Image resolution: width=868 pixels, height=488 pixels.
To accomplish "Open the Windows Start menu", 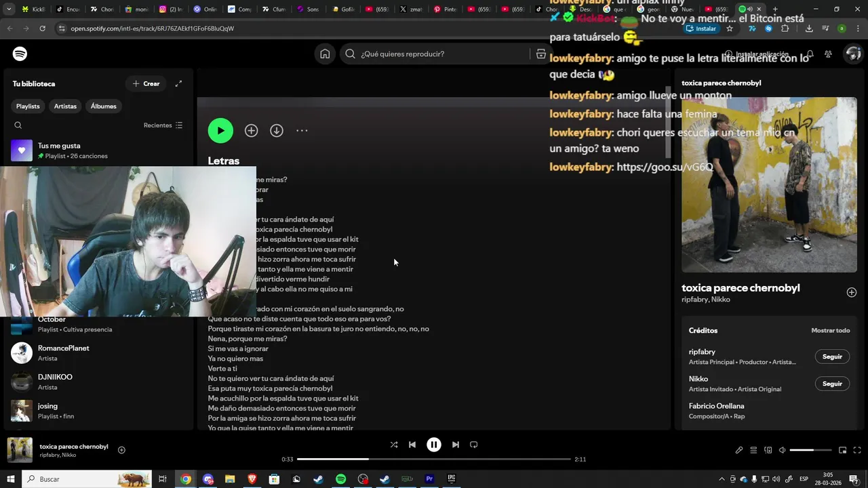I will tap(11, 479).
